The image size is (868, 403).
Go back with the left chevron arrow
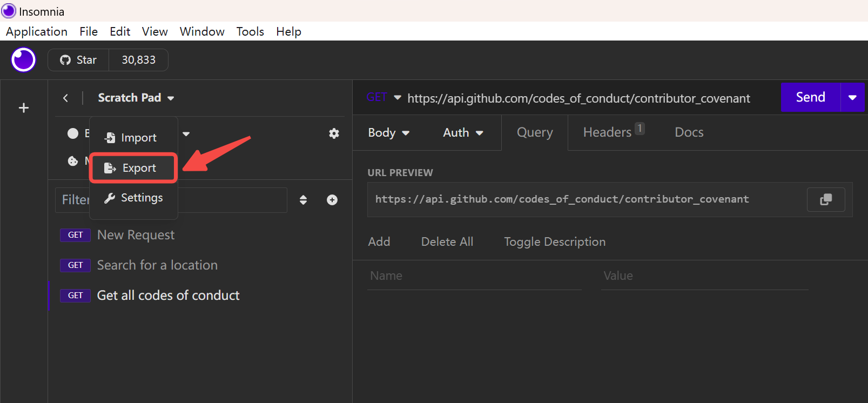(x=65, y=98)
